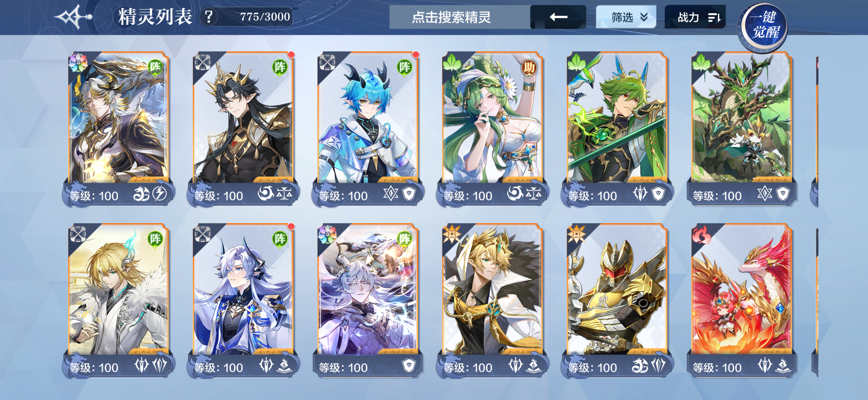Click the compass-arrow back icon at top left
868x400 pixels.
[x=73, y=17]
